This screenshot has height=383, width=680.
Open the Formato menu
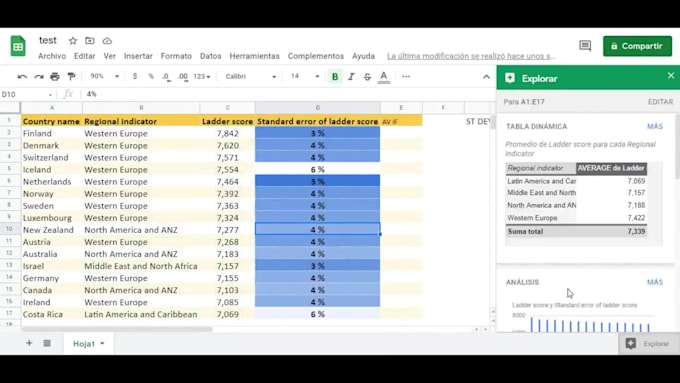pyautogui.click(x=176, y=56)
